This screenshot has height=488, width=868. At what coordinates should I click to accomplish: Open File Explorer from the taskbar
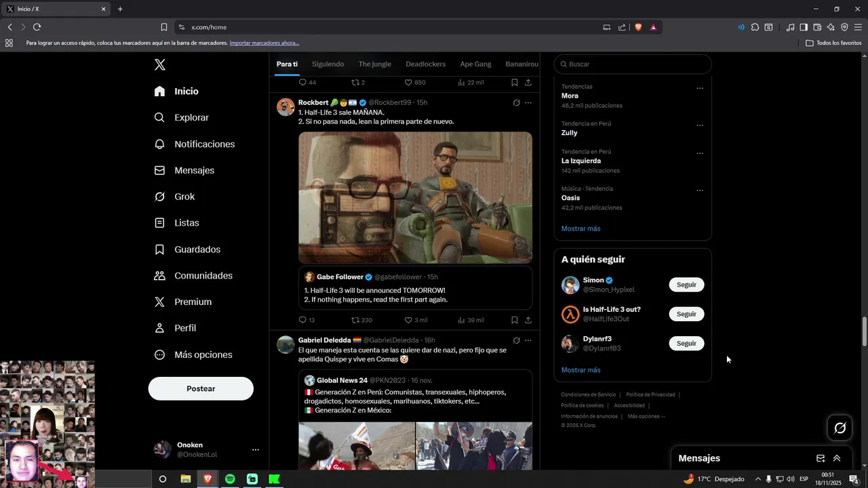[x=185, y=479]
